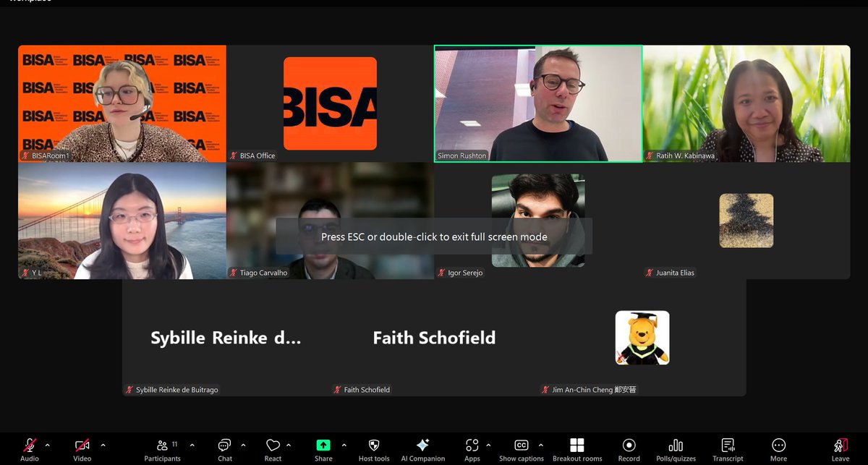
Task: Click muted mic icon beside Faith Schofield label
Action: (x=338, y=390)
